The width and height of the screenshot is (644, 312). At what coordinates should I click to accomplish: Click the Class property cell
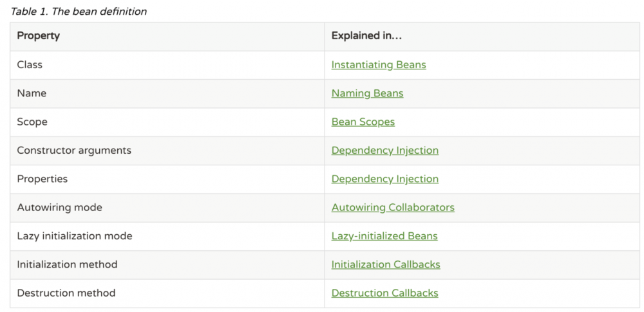[x=30, y=65]
